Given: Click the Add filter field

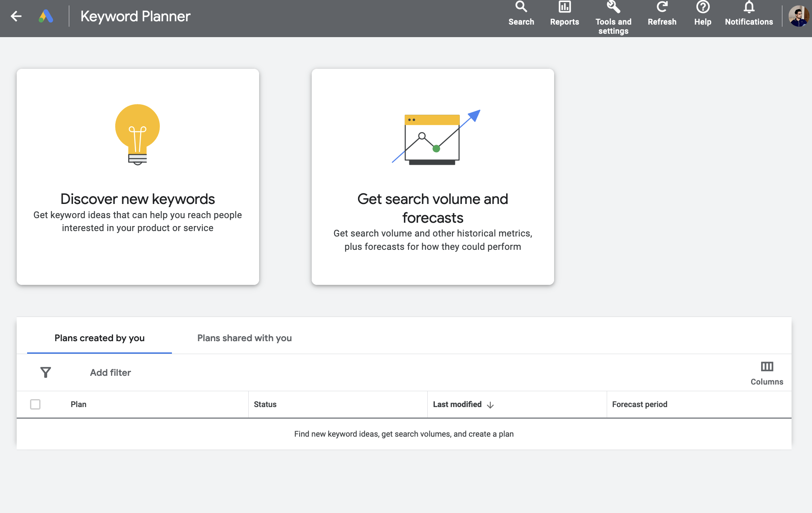Looking at the screenshot, I should pyautogui.click(x=111, y=372).
